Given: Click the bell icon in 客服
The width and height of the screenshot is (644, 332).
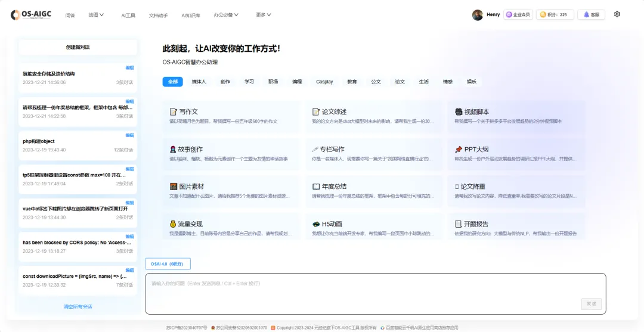Looking at the screenshot, I should click(x=586, y=15).
